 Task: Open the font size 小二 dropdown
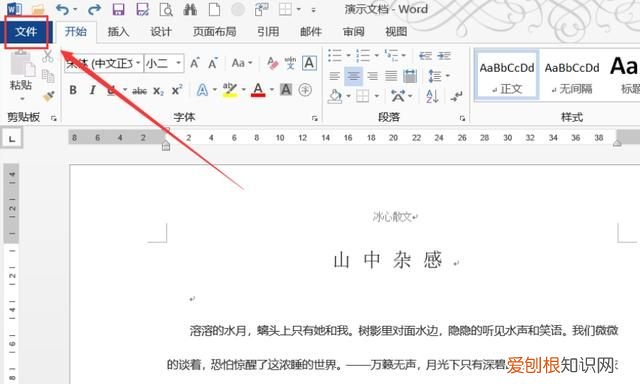click(x=178, y=63)
